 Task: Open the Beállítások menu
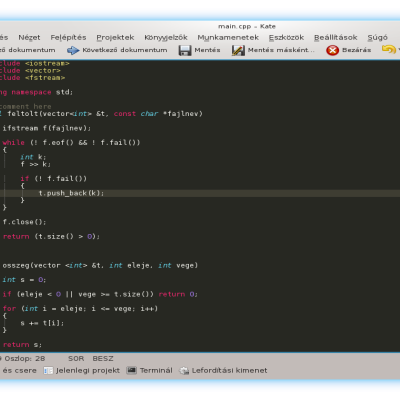336,37
